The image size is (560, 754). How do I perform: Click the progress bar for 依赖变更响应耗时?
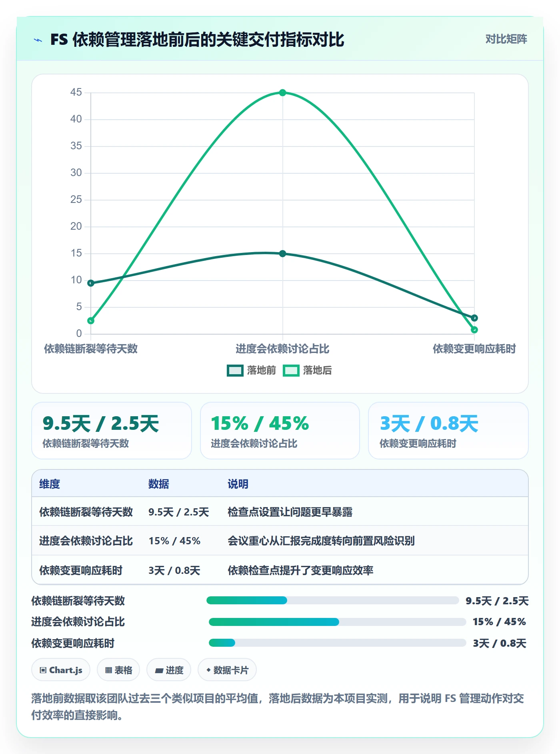point(337,643)
